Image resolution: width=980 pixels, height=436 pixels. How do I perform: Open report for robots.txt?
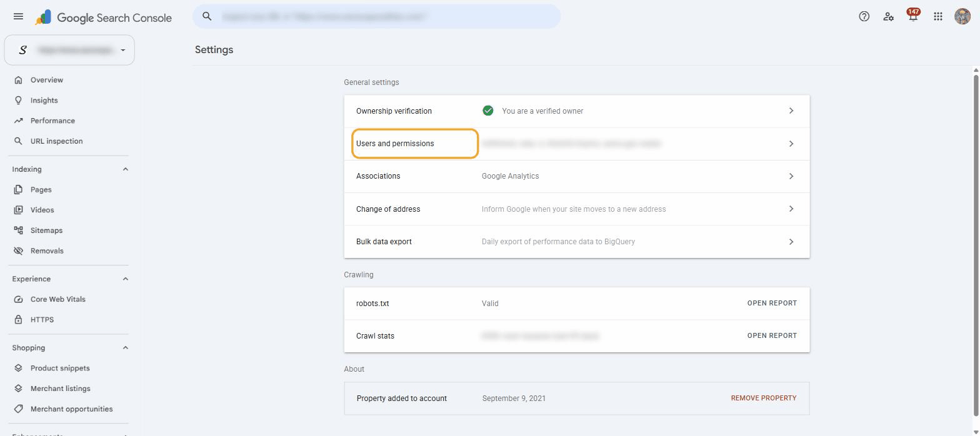[772, 303]
